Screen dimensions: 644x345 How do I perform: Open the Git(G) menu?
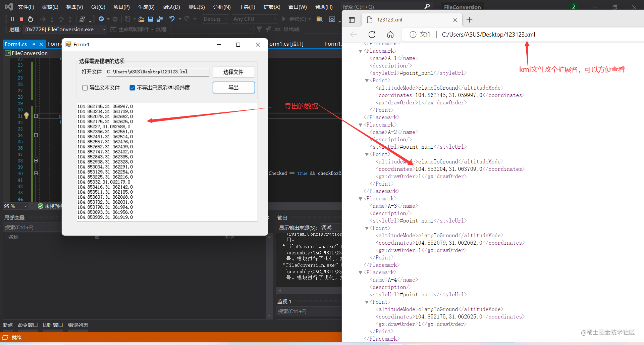click(x=98, y=7)
